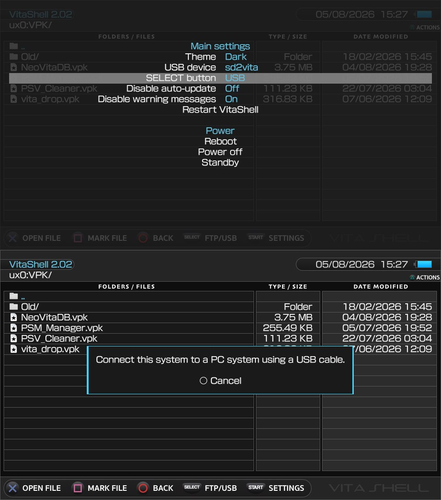Click MARK FILE label in lower bar

[x=107, y=488]
